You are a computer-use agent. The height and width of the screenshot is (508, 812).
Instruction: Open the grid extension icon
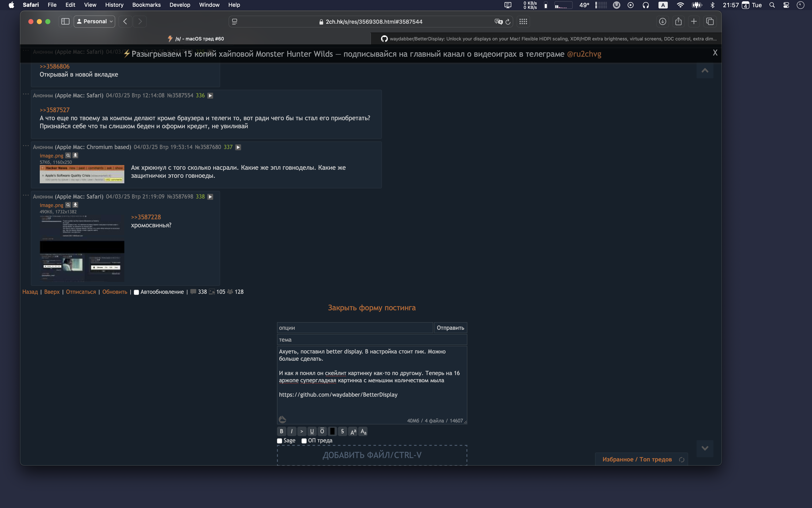[x=523, y=22]
